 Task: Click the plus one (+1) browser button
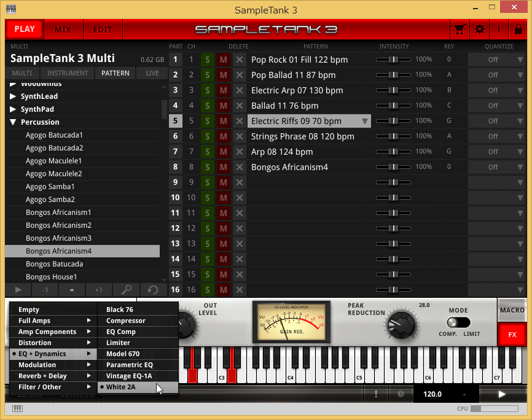point(98,290)
